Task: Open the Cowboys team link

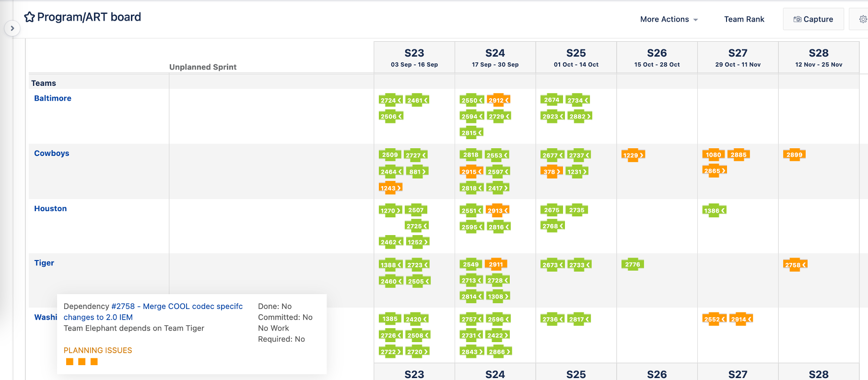Action: coord(52,154)
